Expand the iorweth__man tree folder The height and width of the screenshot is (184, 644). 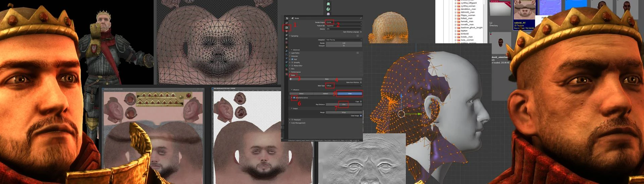[x=455, y=25]
